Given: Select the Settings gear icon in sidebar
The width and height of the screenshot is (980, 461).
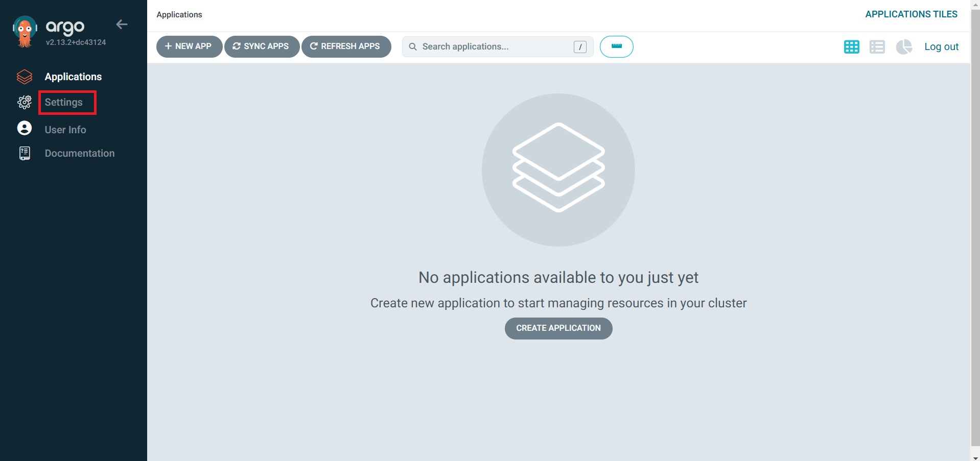Looking at the screenshot, I should point(24,102).
